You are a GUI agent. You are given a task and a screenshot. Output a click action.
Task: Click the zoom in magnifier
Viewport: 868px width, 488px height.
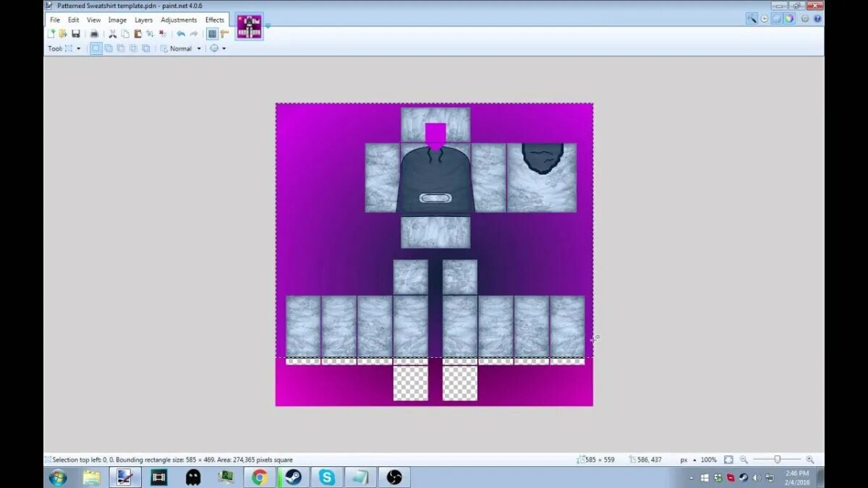coord(810,460)
